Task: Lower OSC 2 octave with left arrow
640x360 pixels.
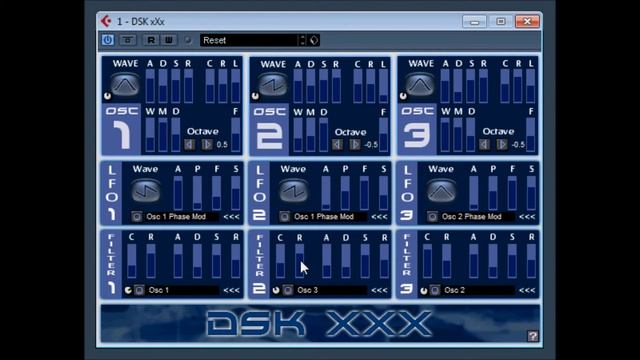Action: click(337, 144)
